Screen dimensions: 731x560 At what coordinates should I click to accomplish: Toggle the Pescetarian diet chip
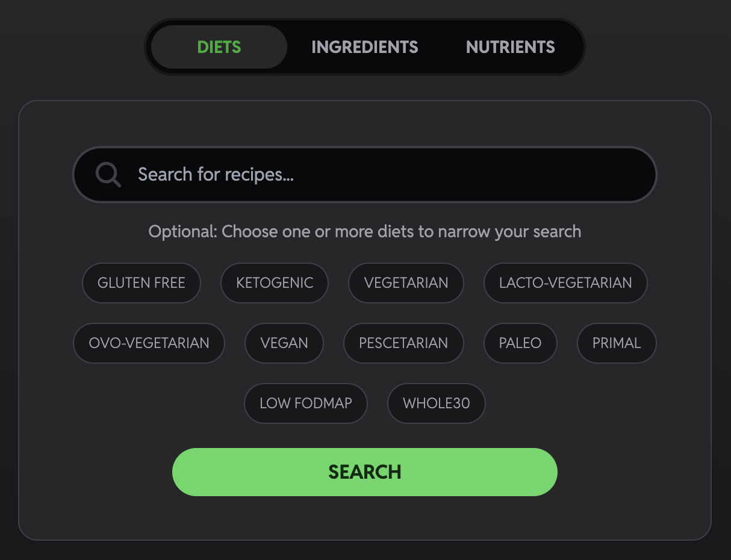pyautogui.click(x=403, y=343)
